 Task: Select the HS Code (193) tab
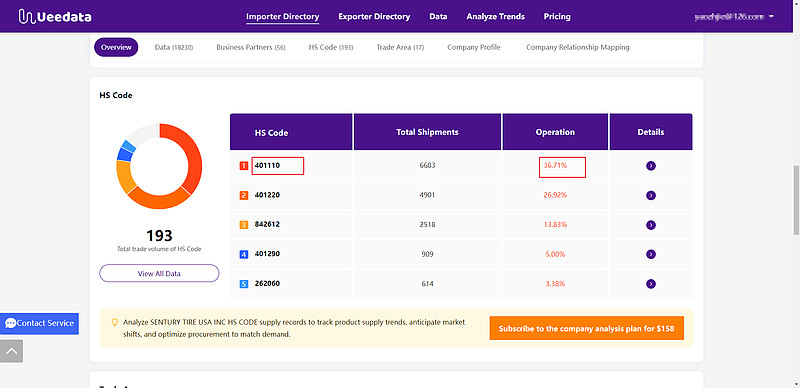pos(331,47)
